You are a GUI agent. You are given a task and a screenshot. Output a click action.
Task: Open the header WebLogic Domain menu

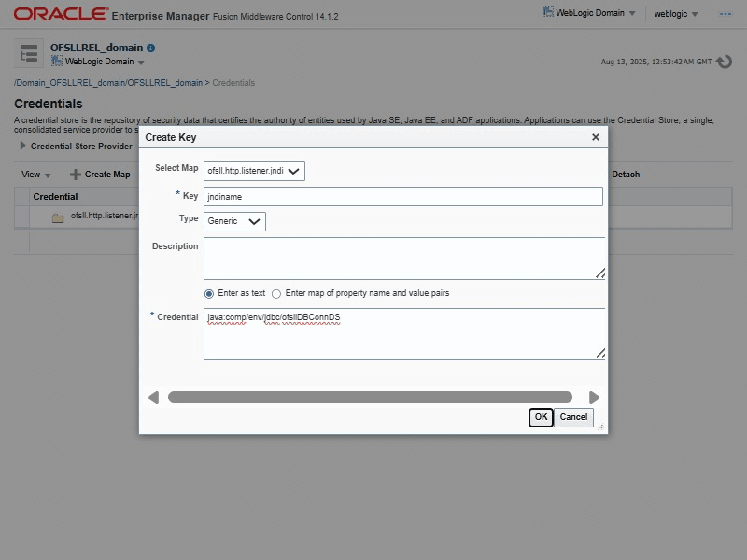point(595,13)
